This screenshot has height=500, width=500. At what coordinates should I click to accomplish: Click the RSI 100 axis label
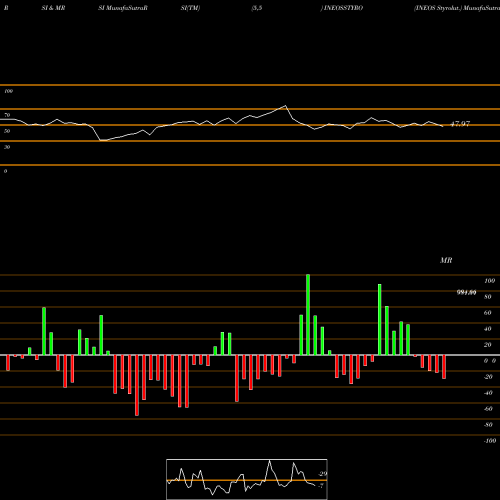coord(8,91)
